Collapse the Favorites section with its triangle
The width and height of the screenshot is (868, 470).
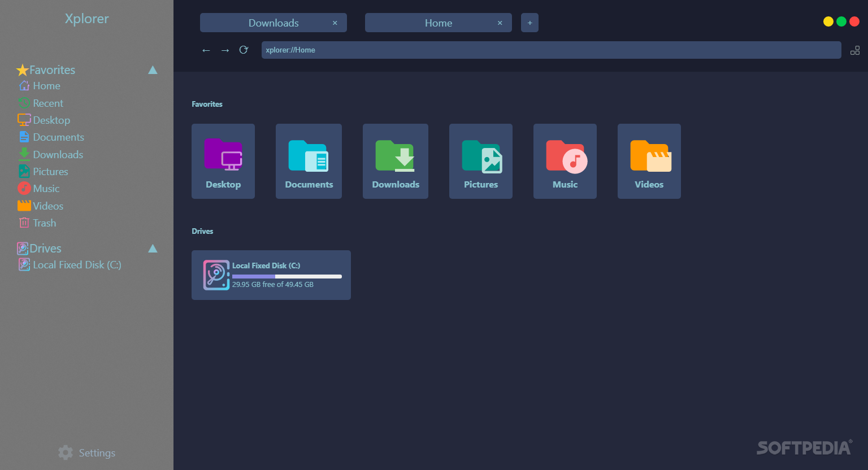153,70
